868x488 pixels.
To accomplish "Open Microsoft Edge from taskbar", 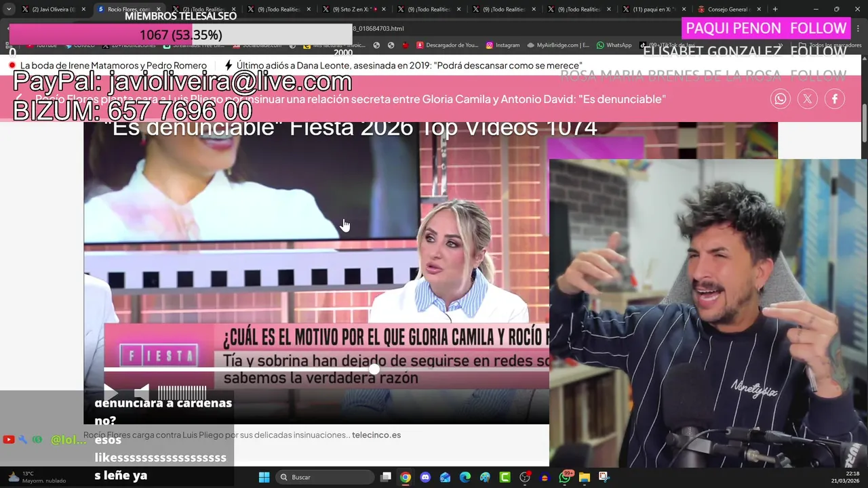I will pyautogui.click(x=465, y=477).
